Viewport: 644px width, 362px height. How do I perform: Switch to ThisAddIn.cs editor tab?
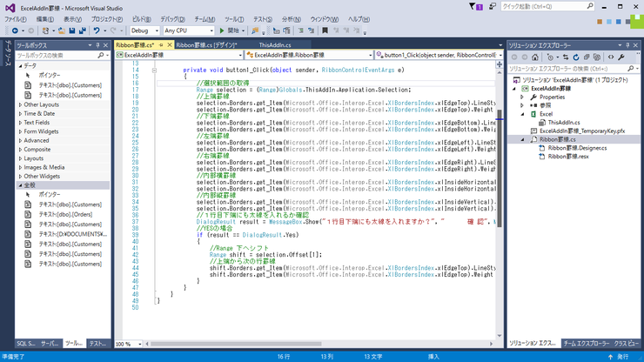(x=275, y=45)
